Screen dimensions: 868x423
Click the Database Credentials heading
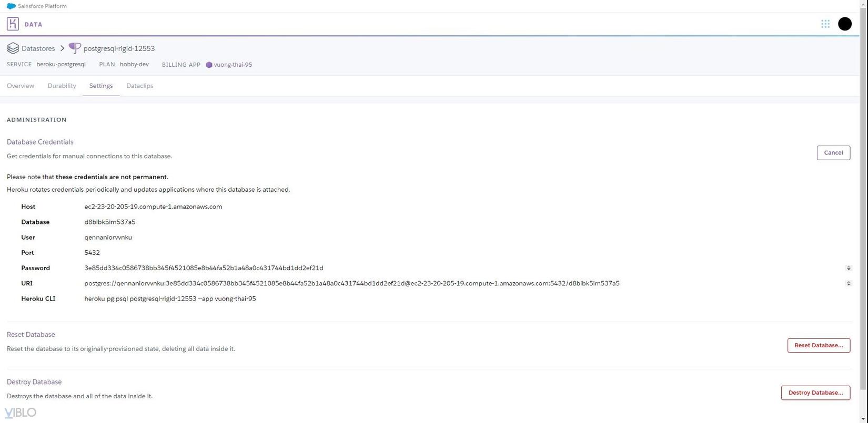(40, 142)
